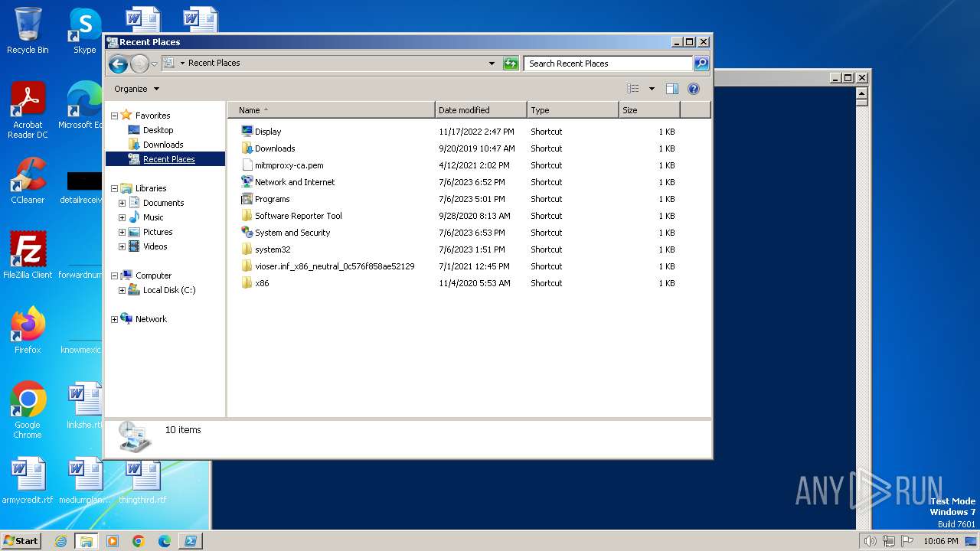Click the Windows Explorer taskbar button

[x=87, y=541]
